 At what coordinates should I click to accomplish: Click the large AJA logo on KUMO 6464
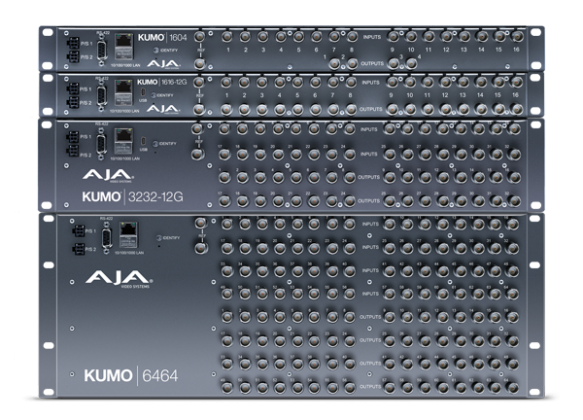(x=119, y=279)
